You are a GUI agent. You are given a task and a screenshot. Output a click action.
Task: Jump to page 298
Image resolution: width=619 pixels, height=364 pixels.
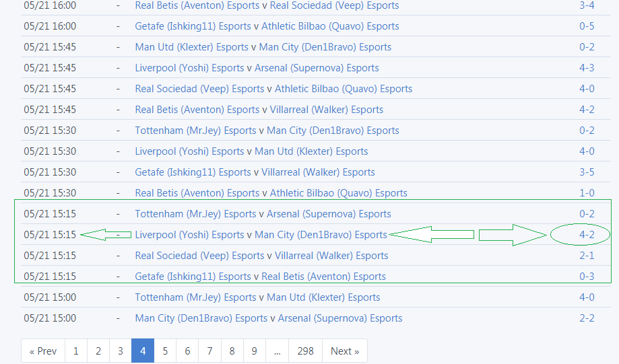[305, 351]
